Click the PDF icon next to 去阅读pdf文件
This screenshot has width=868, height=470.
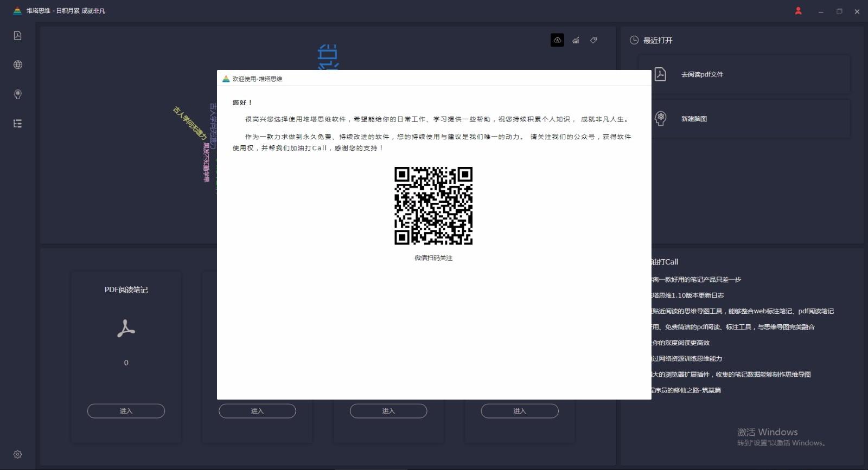[660, 74]
